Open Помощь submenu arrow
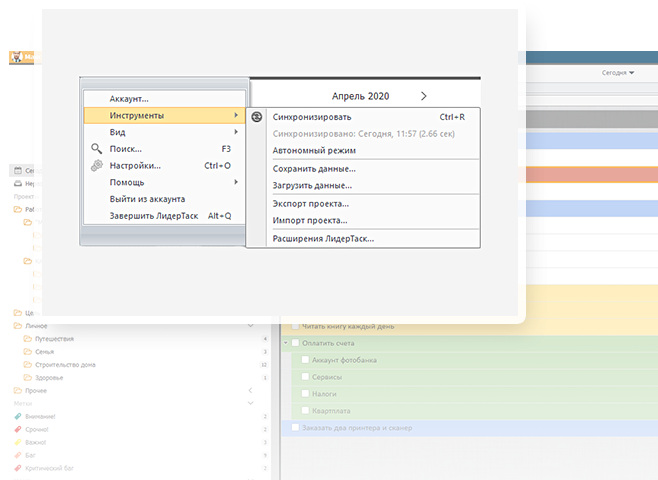This screenshot has width=658, height=480. [x=236, y=182]
